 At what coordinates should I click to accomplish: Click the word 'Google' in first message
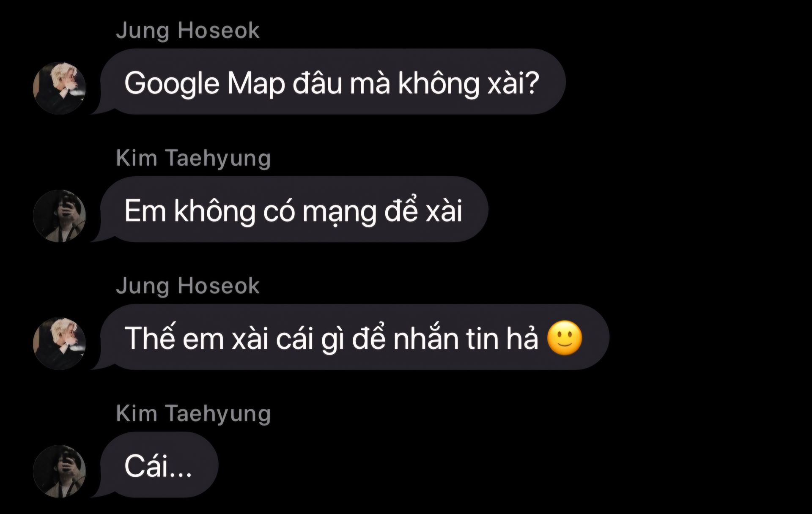[172, 84]
